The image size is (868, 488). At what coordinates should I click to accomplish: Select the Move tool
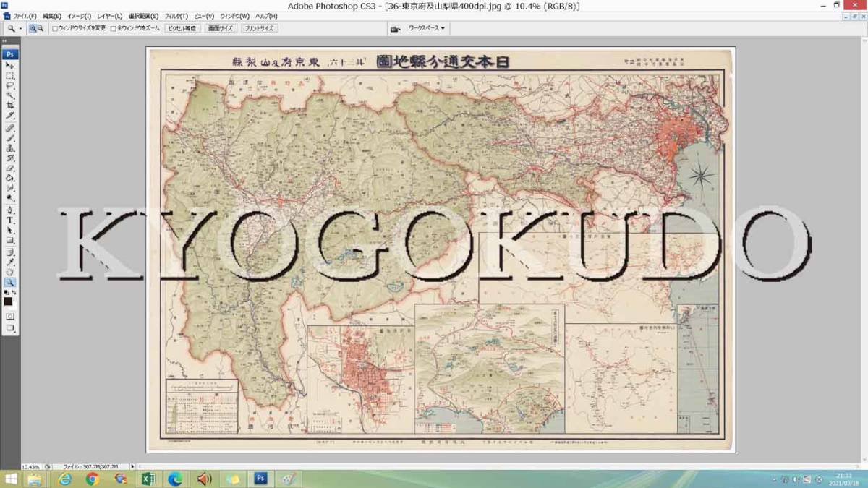tap(10, 65)
